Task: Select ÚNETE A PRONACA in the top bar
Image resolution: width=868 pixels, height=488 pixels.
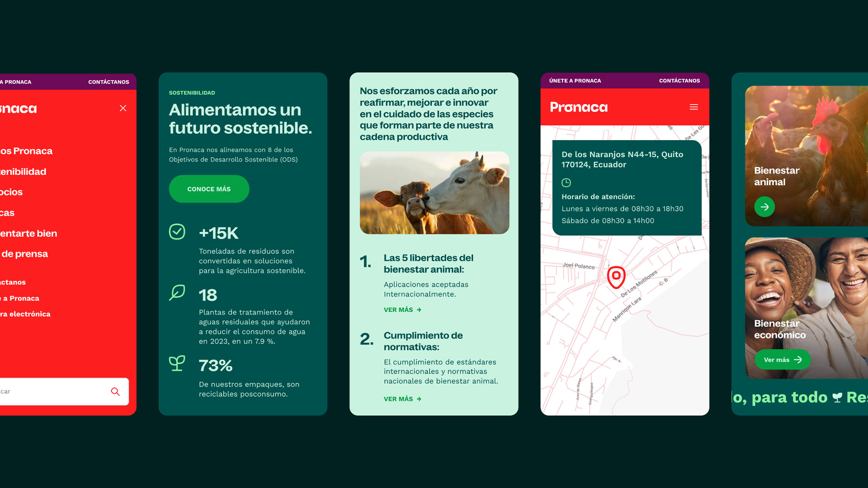Action: pos(575,80)
